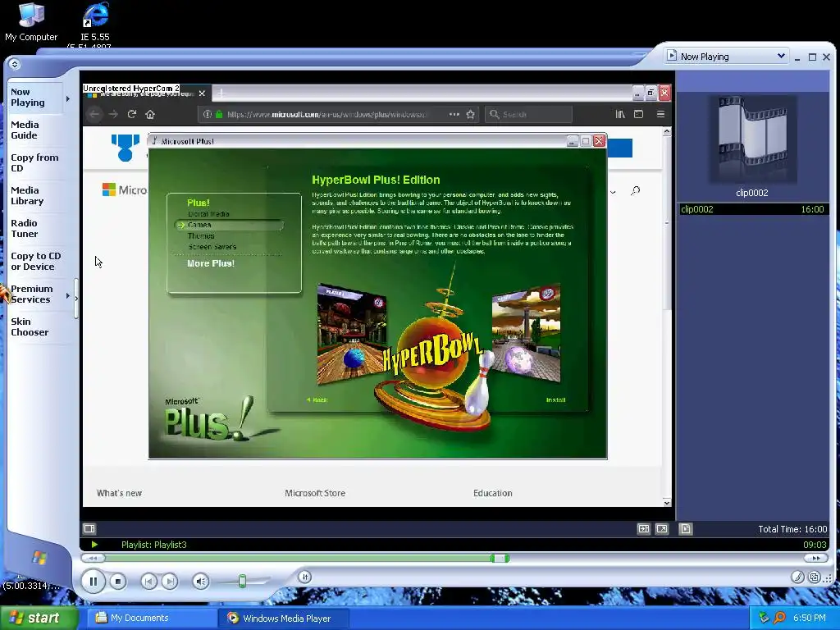Click the magnifier search icon on webpage

(x=636, y=190)
